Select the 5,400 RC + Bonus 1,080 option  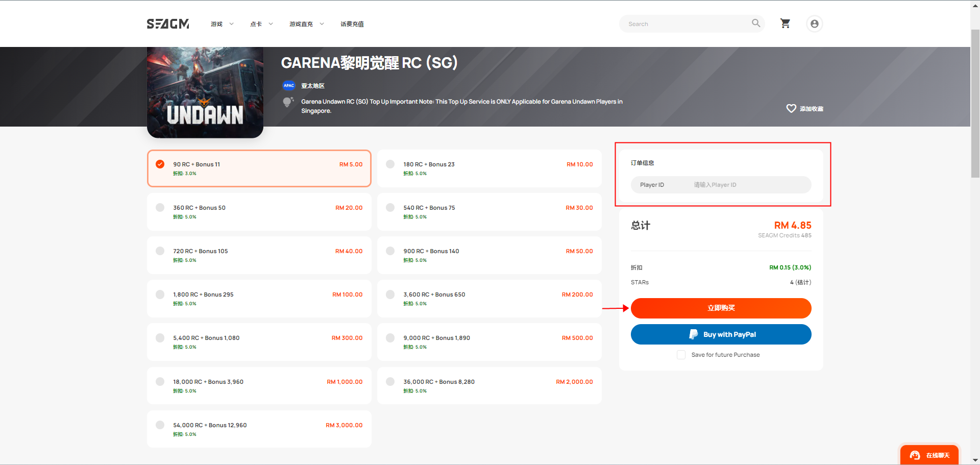(x=259, y=342)
